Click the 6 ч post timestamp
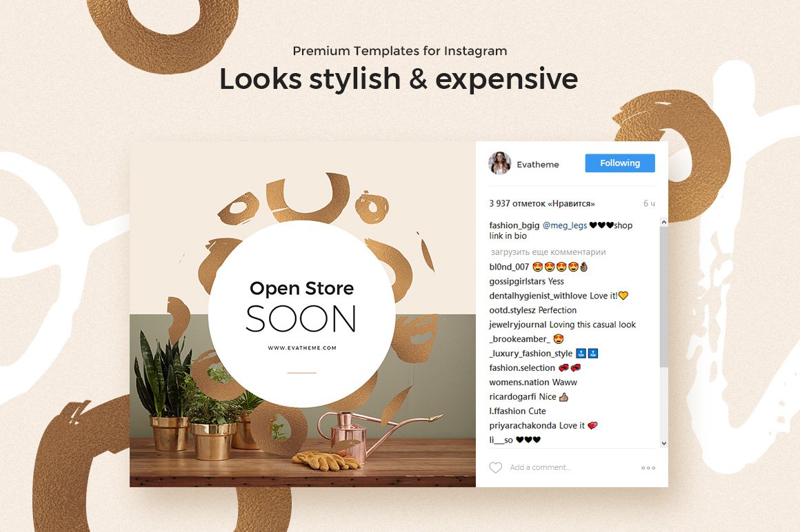 pos(649,203)
